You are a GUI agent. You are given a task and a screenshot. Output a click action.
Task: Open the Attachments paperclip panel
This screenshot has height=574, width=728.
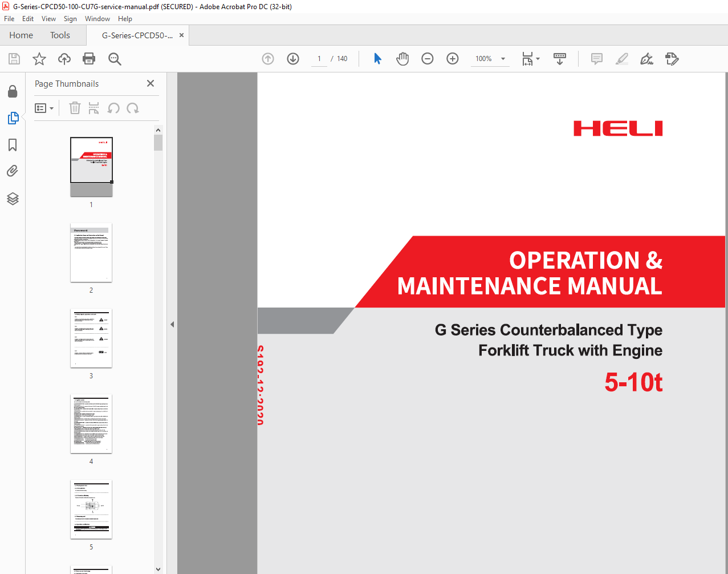pos(13,171)
